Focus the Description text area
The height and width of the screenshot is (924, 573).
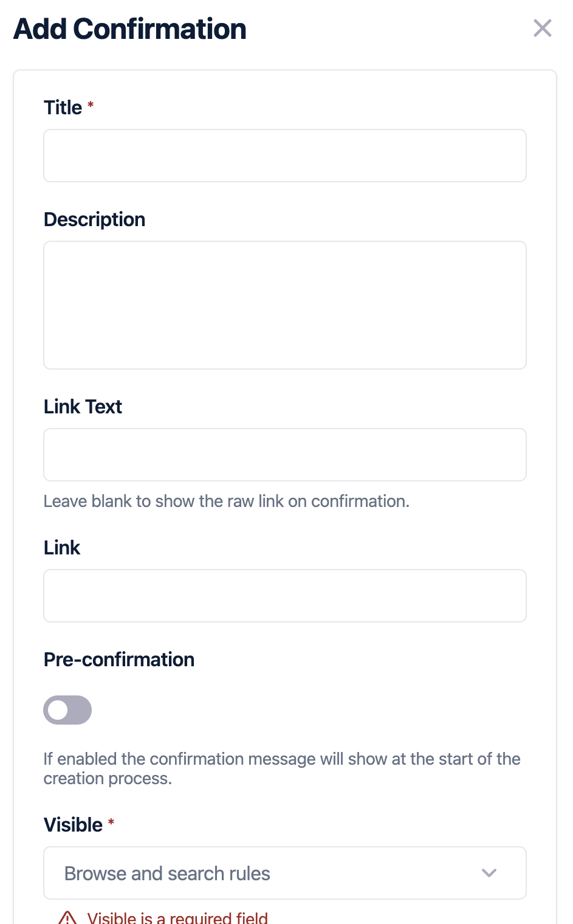pos(284,305)
